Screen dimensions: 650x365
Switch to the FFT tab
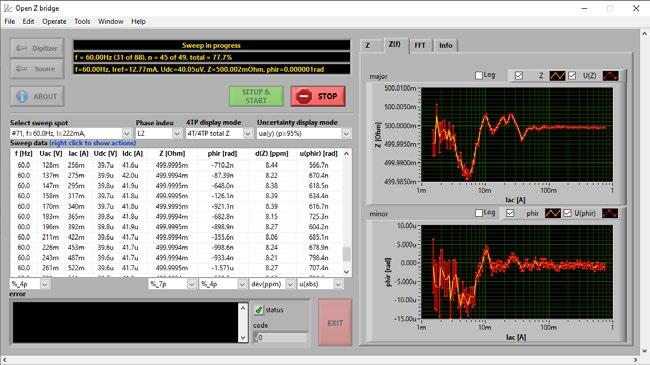point(420,45)
